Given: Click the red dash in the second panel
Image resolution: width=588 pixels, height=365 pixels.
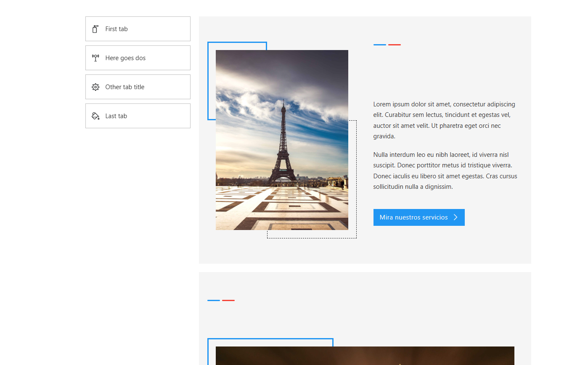Looking at the screenshot, I should [x=228, y=300].
